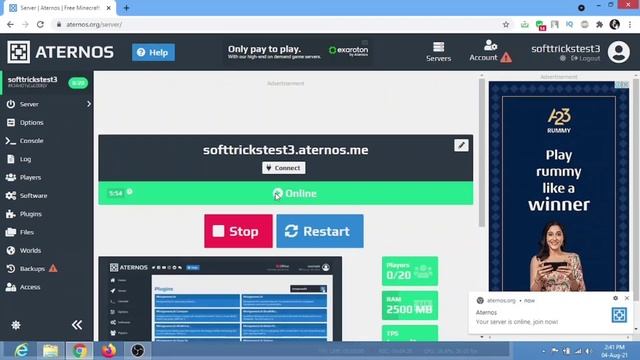Screen dimensions: 640x360
Task: Open the Help button
Action: (153, 52)
